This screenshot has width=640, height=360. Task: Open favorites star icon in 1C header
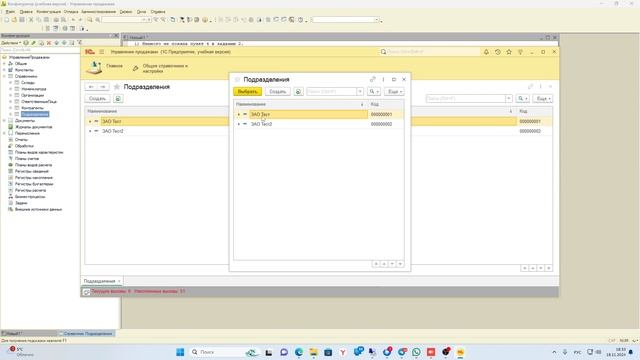point(509,52)
